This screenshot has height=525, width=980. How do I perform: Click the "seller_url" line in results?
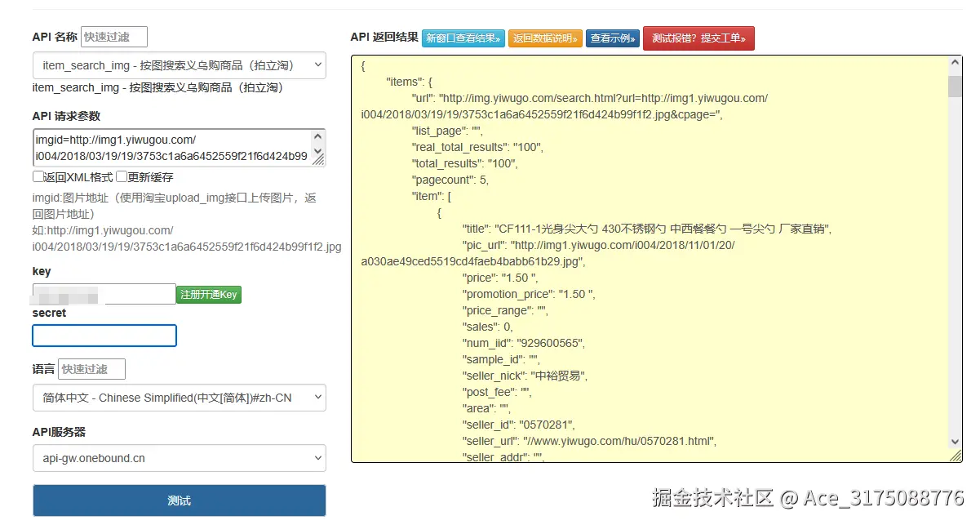coord(589,441)
